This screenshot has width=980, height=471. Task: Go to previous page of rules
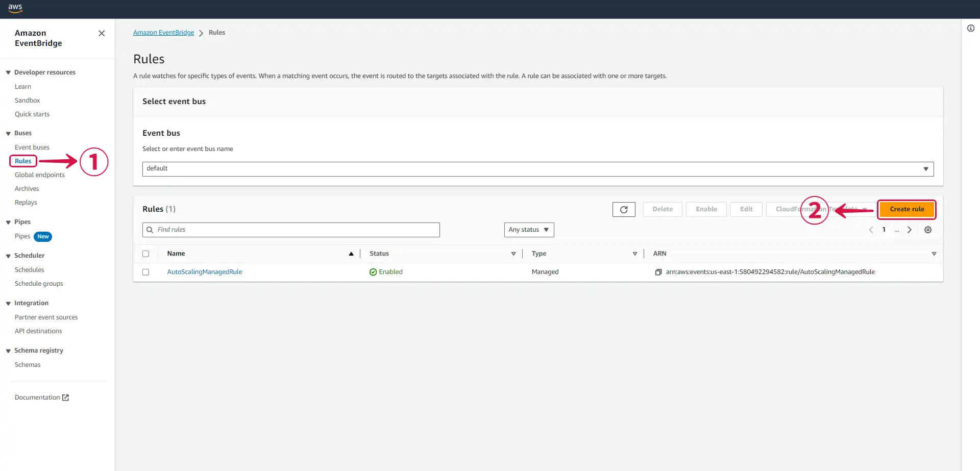click(x=871, y=230)
